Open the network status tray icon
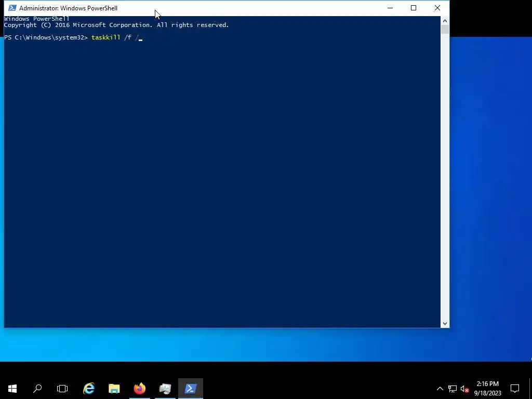Image resolution: width=532 pixels, height=399 pixels. coord(453,389)
